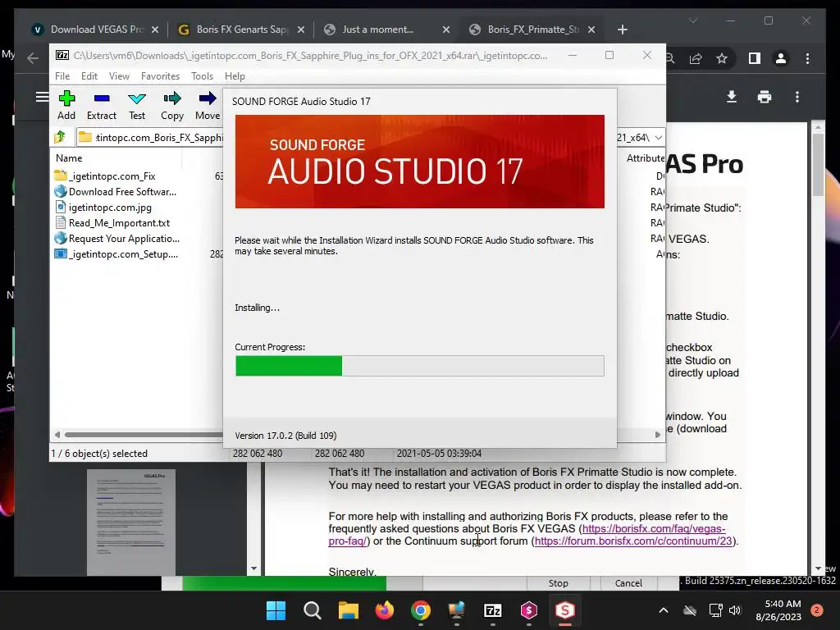
Task: Select the _igetintopc.com_Setup file
Action: (x=123, y=254)
